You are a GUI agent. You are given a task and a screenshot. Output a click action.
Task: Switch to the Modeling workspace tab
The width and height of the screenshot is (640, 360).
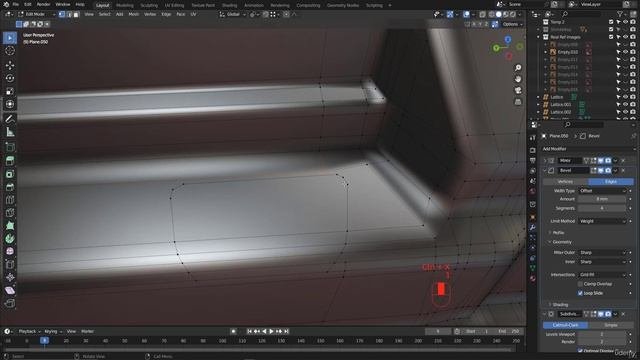click(124, 5)
